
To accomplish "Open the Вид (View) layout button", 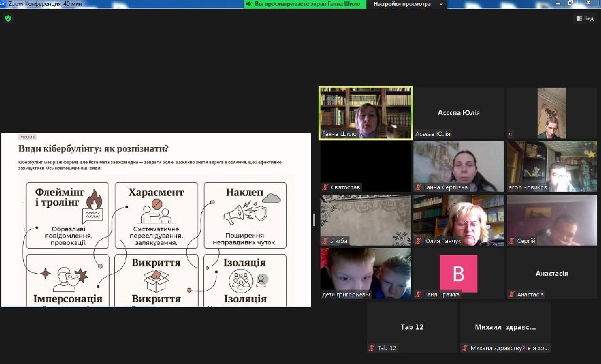I will click(x=585, y=19).
